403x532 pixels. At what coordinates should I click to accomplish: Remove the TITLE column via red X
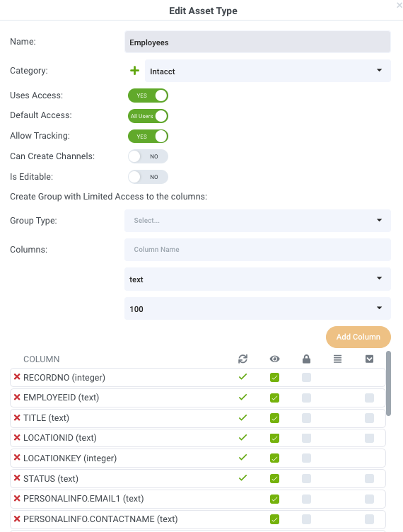coord(17,417)
